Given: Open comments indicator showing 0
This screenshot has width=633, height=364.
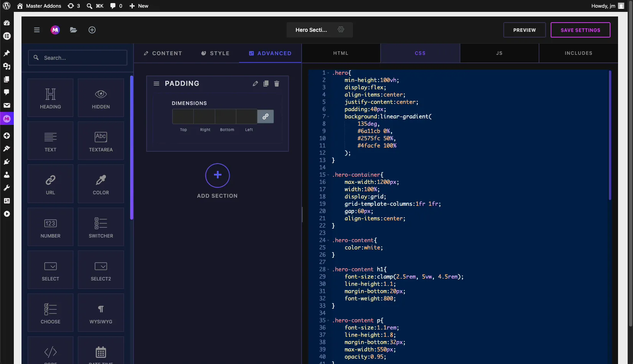Looking at the screenshot, I should 116,6.
